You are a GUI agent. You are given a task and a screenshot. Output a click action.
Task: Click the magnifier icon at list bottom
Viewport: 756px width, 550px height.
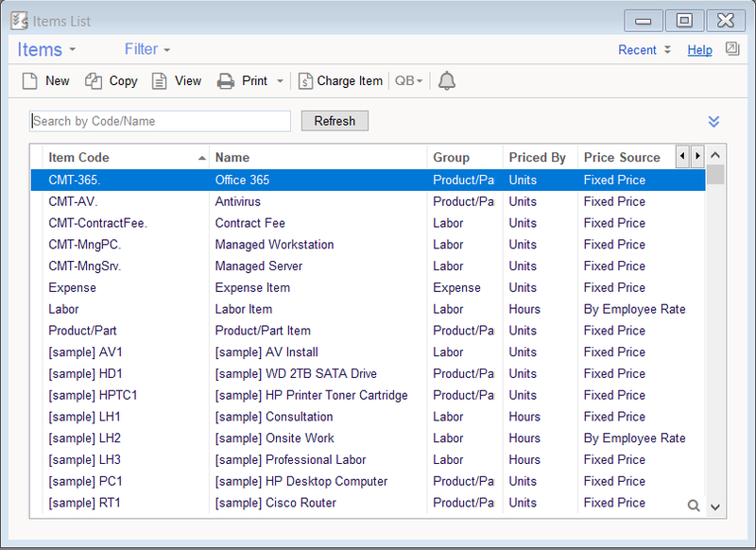694,505
